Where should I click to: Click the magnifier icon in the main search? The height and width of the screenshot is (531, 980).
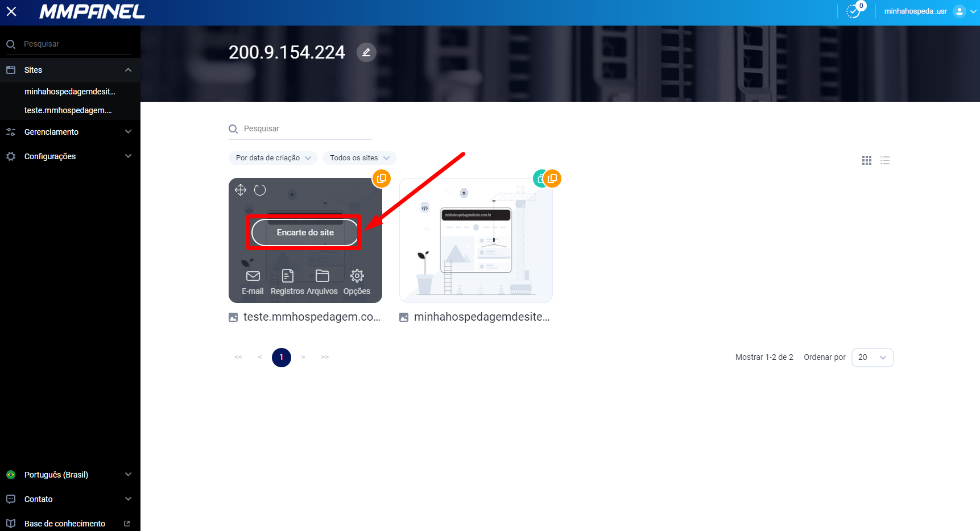tap(233, 129)
